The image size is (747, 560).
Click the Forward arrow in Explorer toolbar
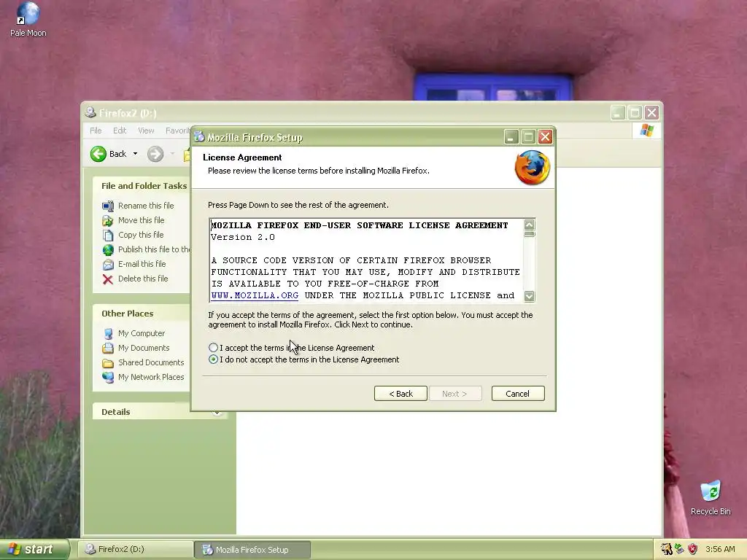click(x=155, y=154)
